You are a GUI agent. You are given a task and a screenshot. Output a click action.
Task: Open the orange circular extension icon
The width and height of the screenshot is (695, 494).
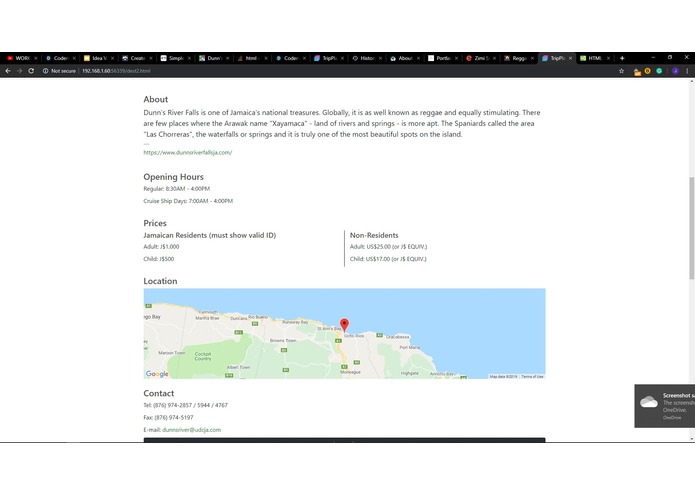click(648, 71)
